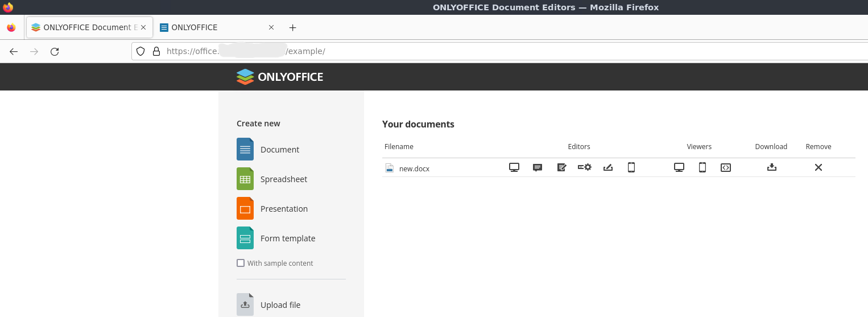Click the Upload file icon

[245, 304]
